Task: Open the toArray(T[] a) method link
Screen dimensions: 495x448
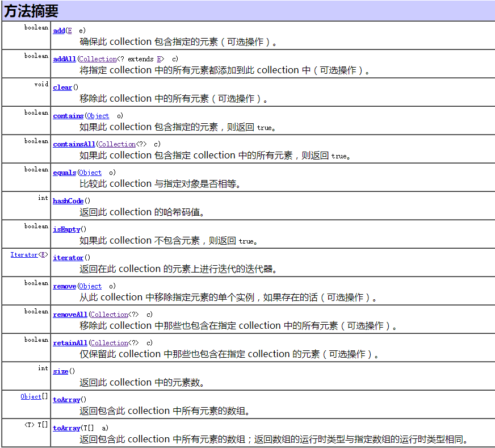Action: click(x=66, y=429)
